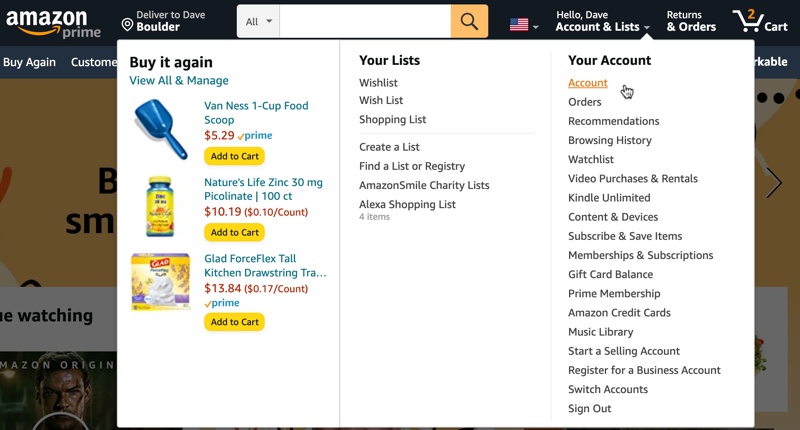
Task: Open the Alexa Shopping List
Action: pyautogui.click(x=407, y=204)
